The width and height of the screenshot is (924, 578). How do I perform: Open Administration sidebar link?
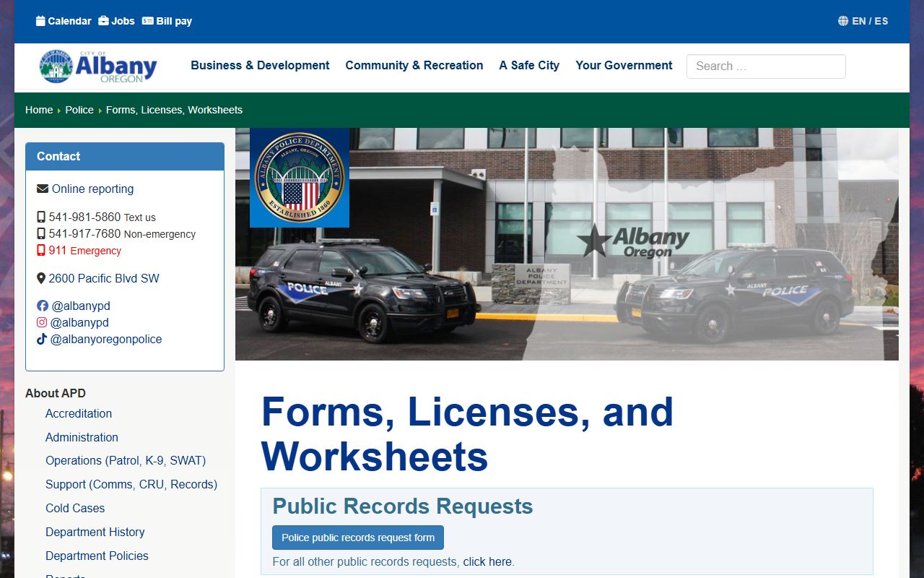(x=82, y=437)
